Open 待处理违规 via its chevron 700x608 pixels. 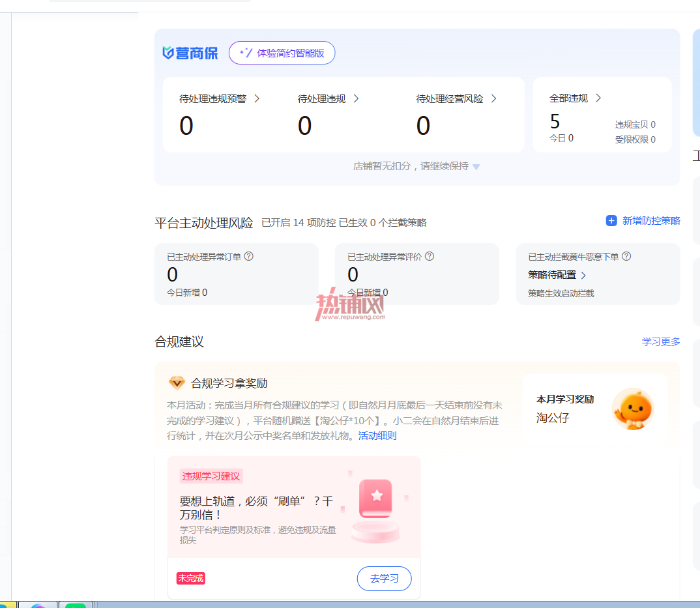[x=357, y=98]
